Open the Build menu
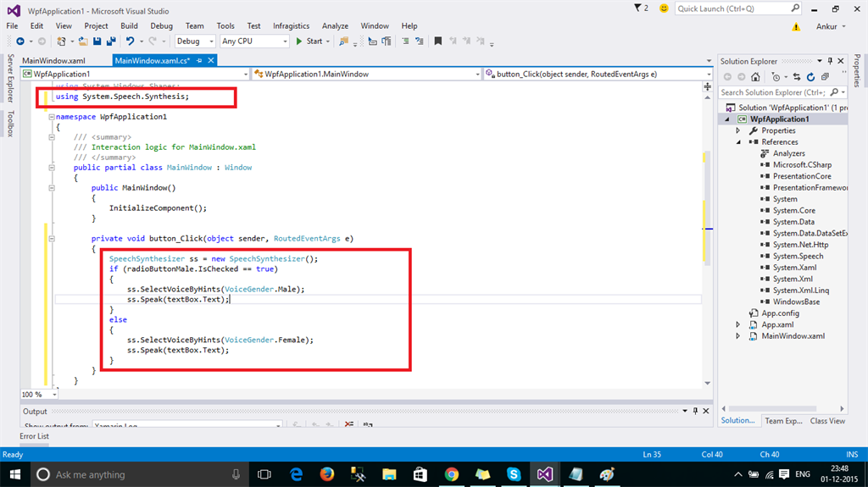 (x=129, y=26)
